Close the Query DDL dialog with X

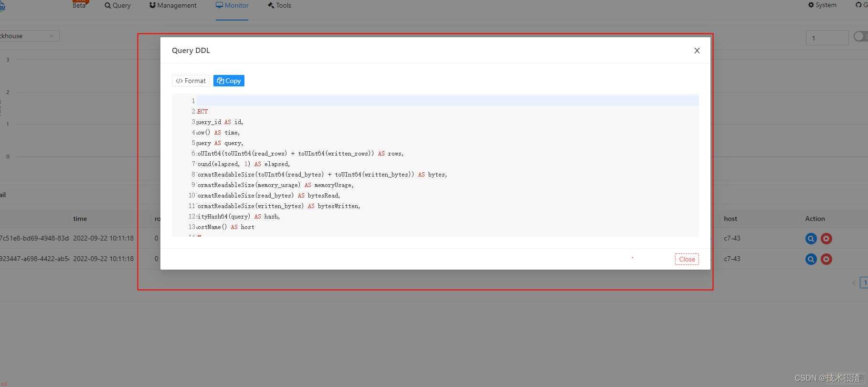click(697, 51)
